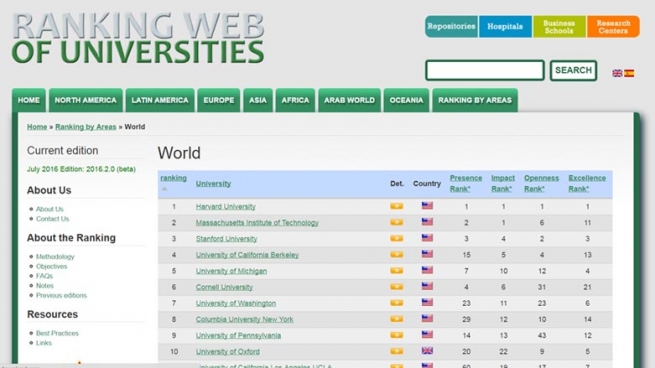Open University of Oxford link
The image size is (655, 368).
228,352
